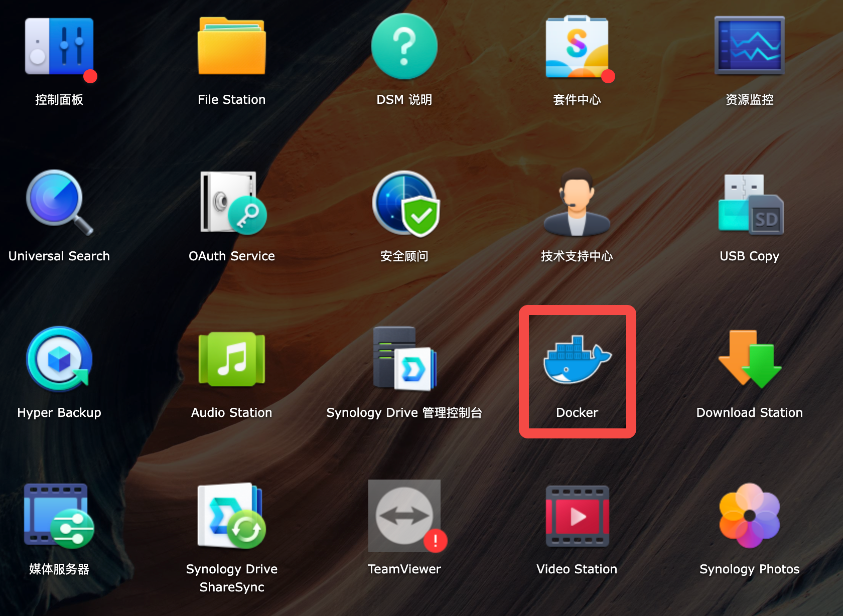This screenshot has width=843, height=616.
Task: Launch Universal Search magnifier icon
Action: [59, 203]
